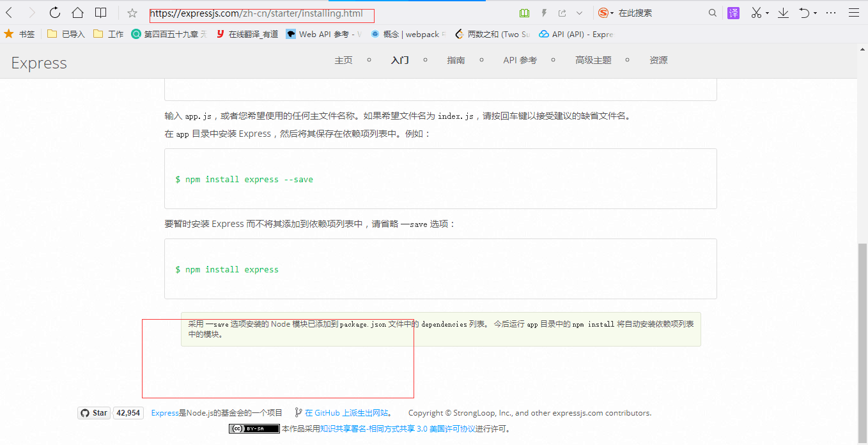The image size is (868, 445).
Task: Click the in-page search magnifier icon
Action: 711,13
